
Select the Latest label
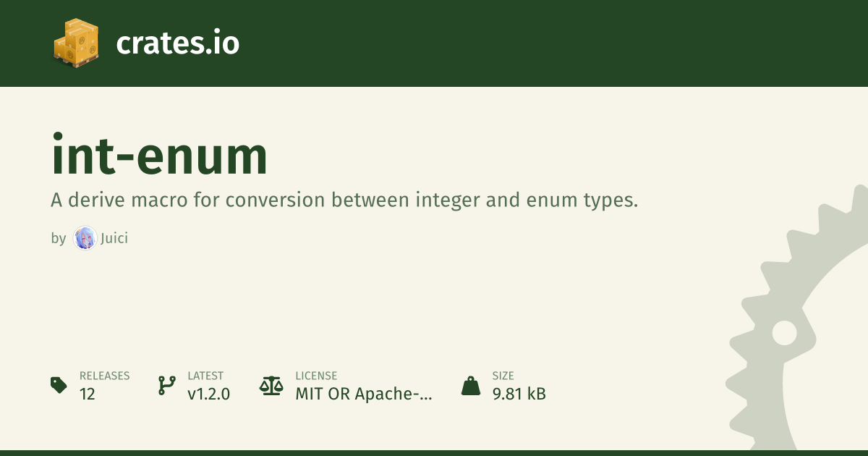pos(205,376)
